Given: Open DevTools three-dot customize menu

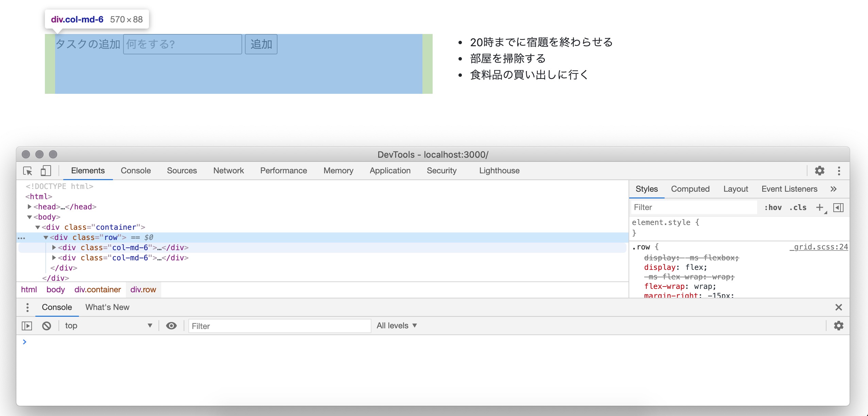Looking at the screenshot, I should coord(839,171).
